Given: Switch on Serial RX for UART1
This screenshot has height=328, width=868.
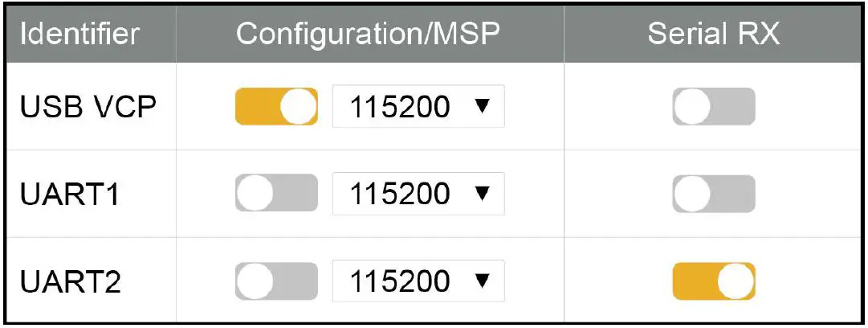Looking at the screenshot, I should click(714, 194).
